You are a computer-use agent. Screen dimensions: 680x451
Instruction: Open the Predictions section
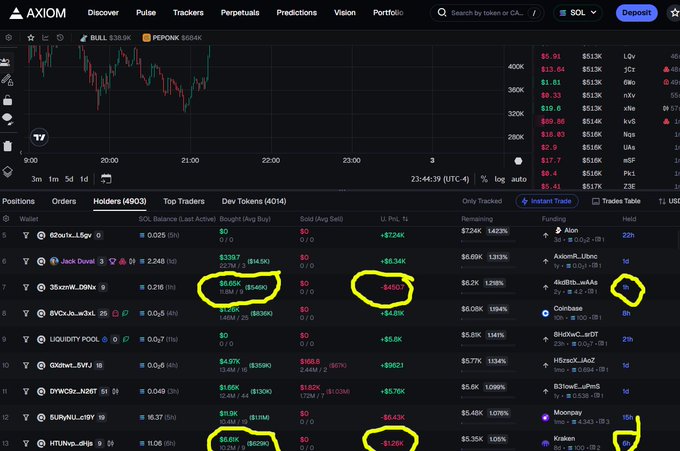(x=297, y=13)
